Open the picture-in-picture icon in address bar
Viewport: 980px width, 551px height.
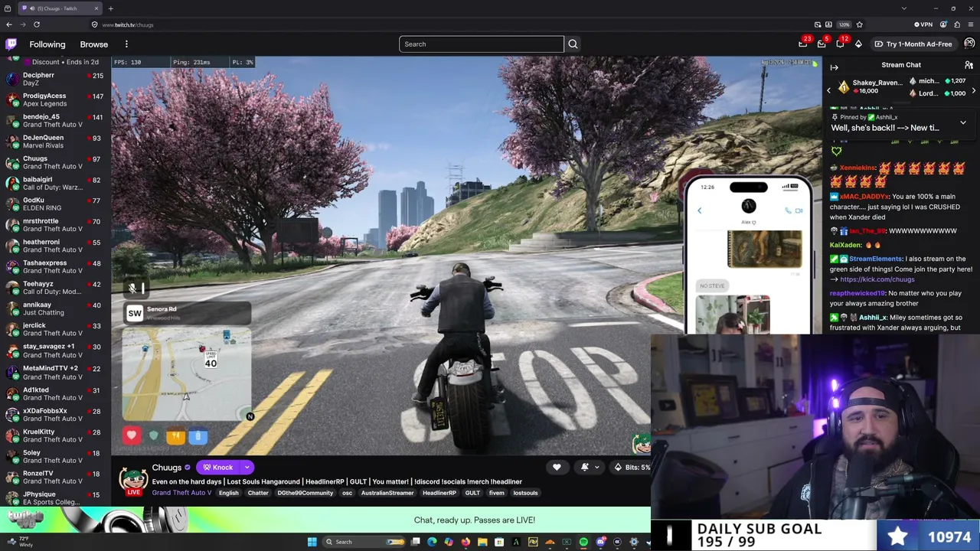(x=818, y=24)
